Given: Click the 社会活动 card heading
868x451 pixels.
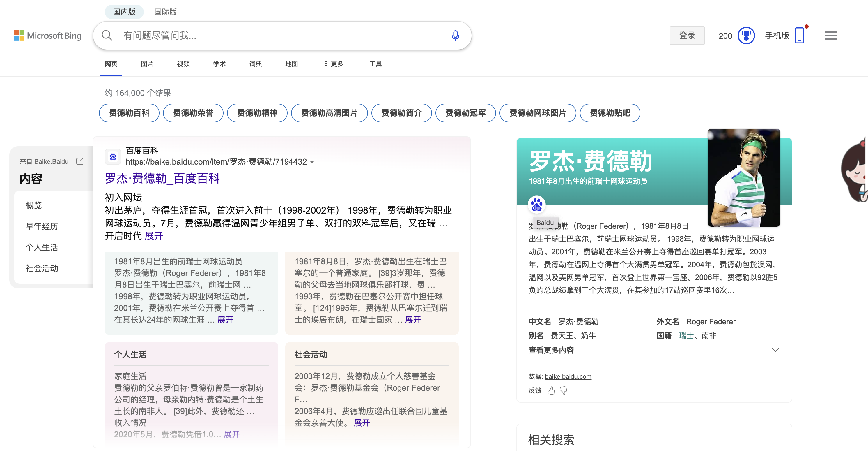Looking at the screenshot, I should pos(311,355).
